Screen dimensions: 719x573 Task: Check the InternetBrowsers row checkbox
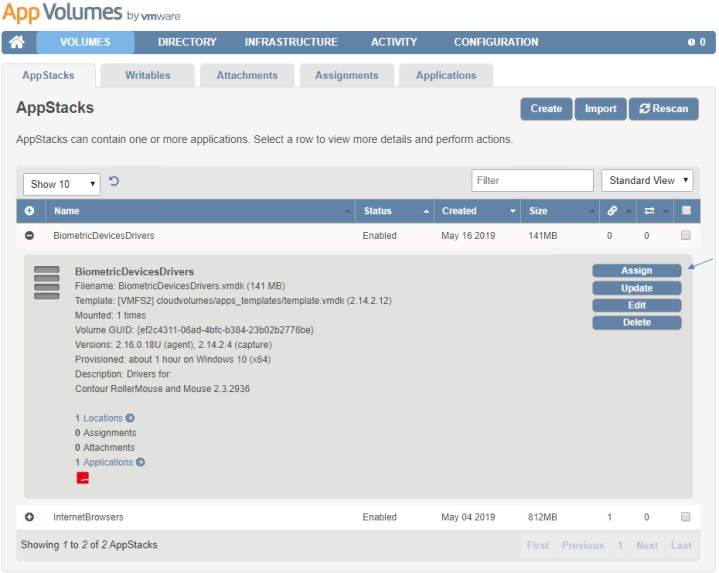click(685, 517)
